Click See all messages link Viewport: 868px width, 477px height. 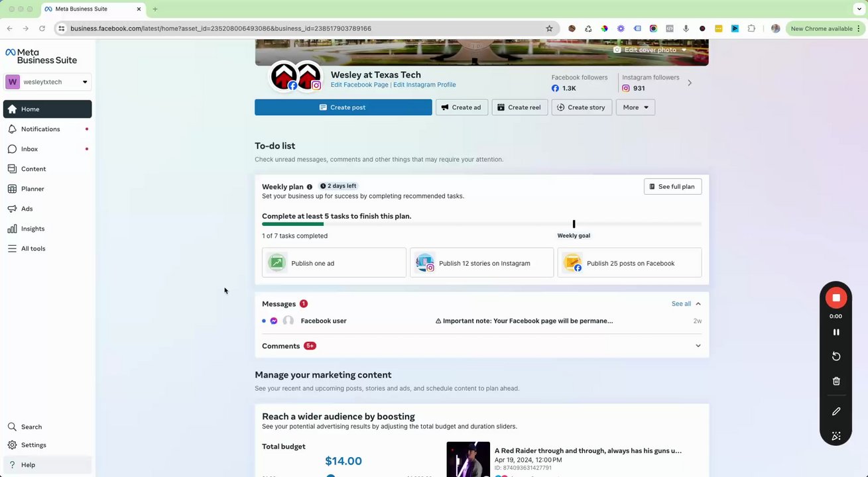(681, 304)
